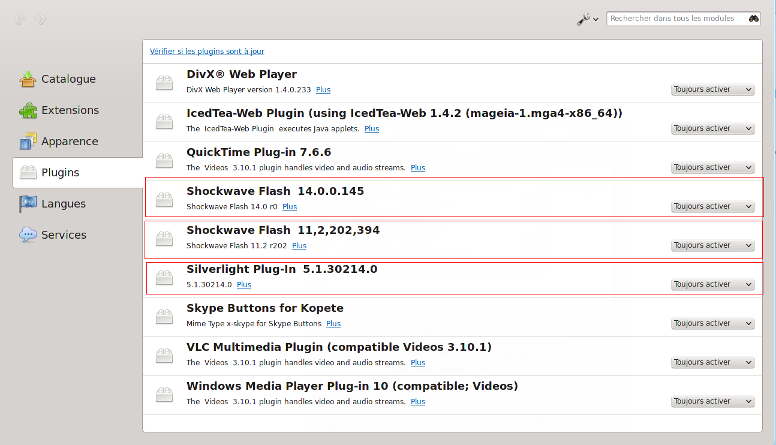
Task: Select the Plugins section
Action: click(78, 172)
